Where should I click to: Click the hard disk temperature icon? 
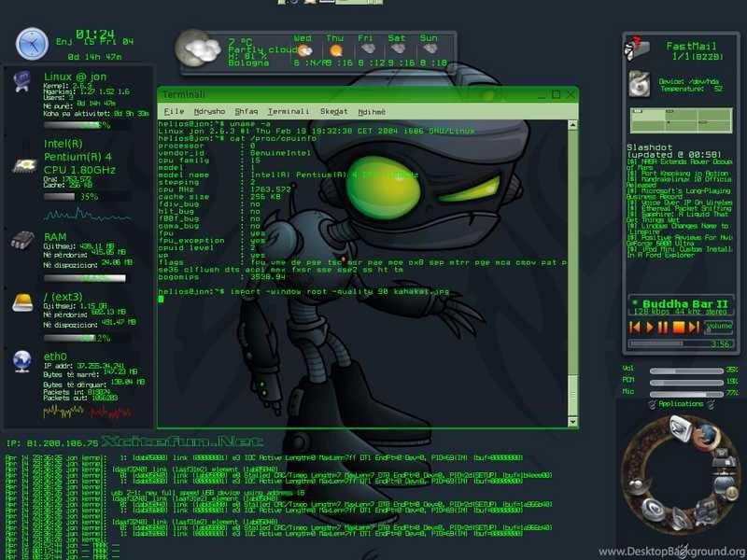coord(639,84)
